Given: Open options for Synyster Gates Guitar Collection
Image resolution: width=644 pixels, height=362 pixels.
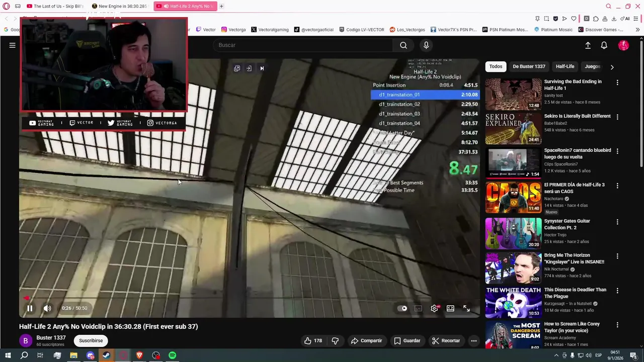Looking at the screenshot, I should pos(617,222).
